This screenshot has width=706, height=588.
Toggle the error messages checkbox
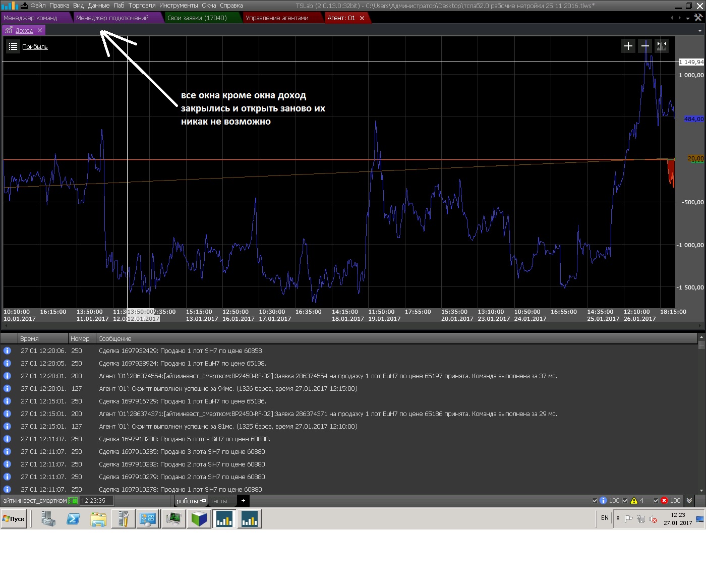(x=656, y=501)
